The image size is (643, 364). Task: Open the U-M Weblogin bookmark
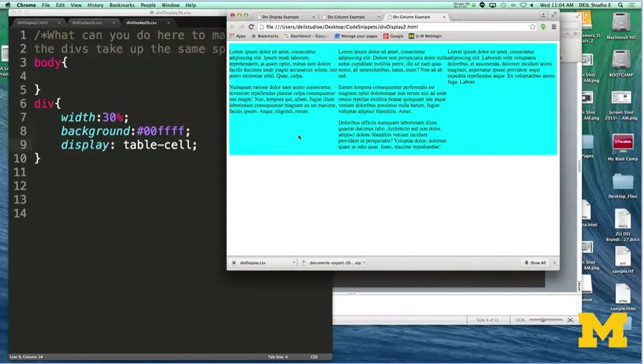click(x=426, y=36)
